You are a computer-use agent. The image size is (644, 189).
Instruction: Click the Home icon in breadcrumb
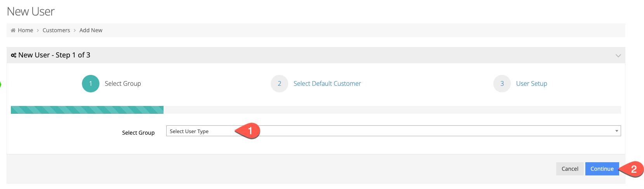click(13, 30)
